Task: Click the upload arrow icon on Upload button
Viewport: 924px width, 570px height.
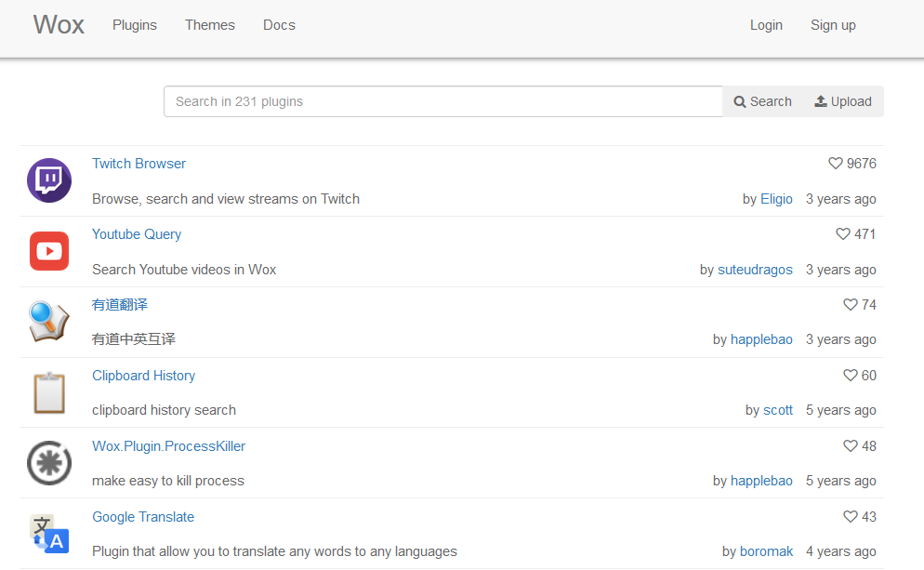Action: pos(820,100)
